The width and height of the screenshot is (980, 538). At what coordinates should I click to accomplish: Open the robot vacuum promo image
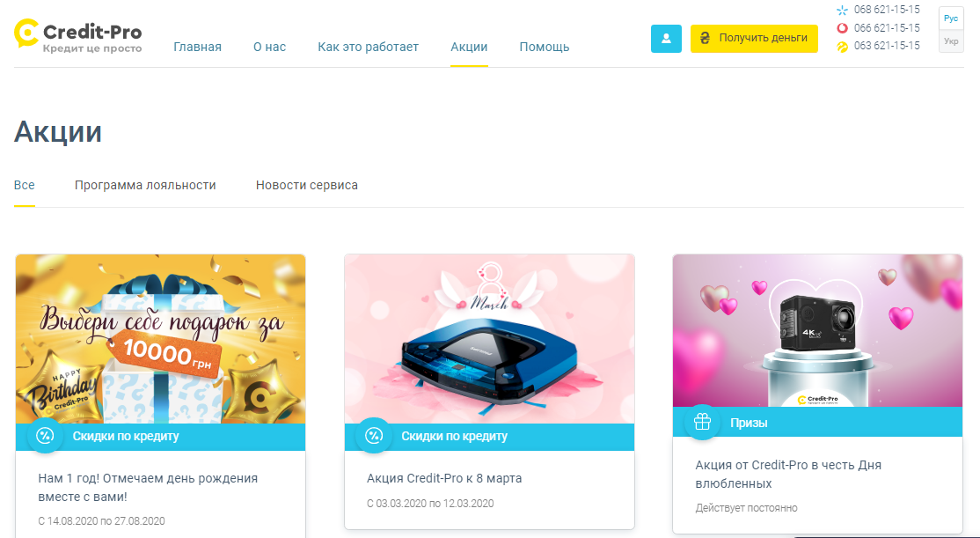pyautogui.click(x=489, y=338)
